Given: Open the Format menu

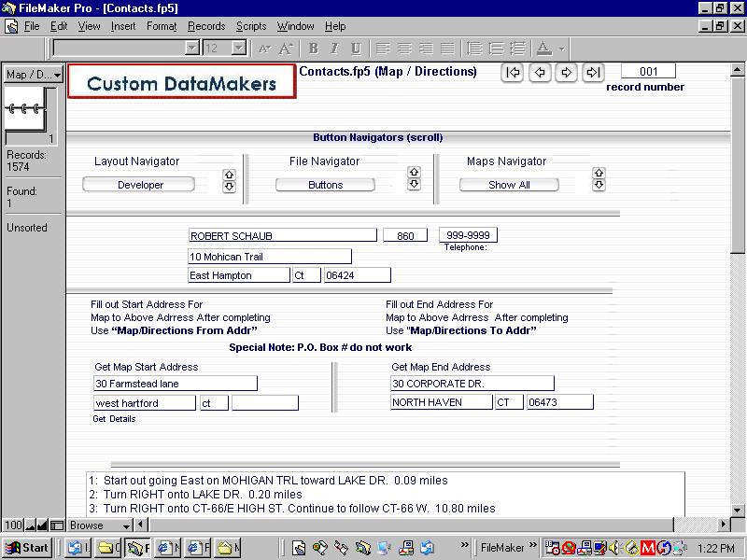Looking at the screenshot, I should (162, 26).
